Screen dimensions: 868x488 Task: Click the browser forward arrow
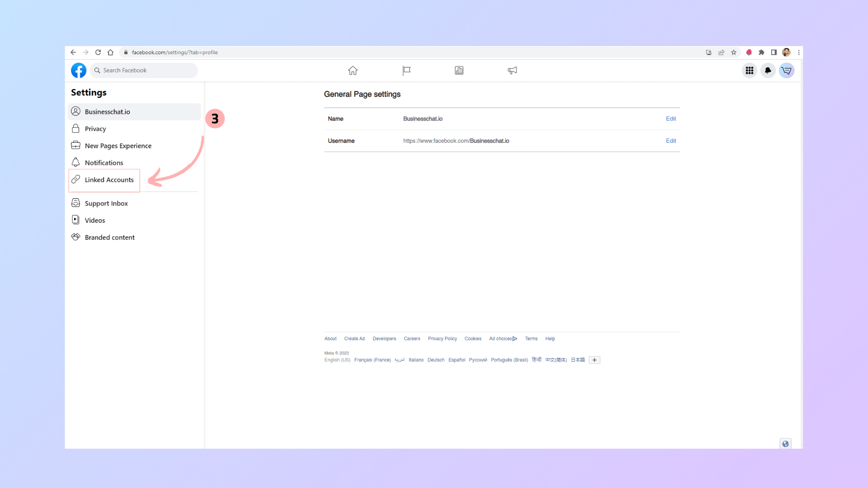click(85, 52)
